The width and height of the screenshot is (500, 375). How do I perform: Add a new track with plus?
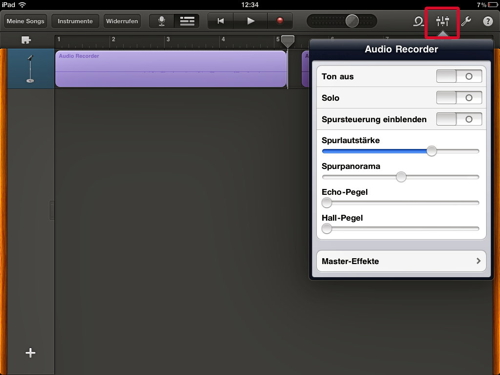point(30,353)
